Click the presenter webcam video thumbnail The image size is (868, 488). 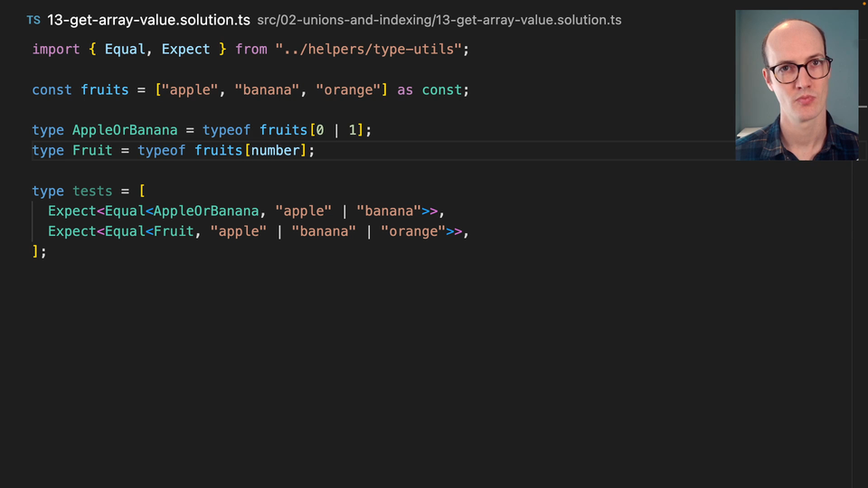click(797, 85)
